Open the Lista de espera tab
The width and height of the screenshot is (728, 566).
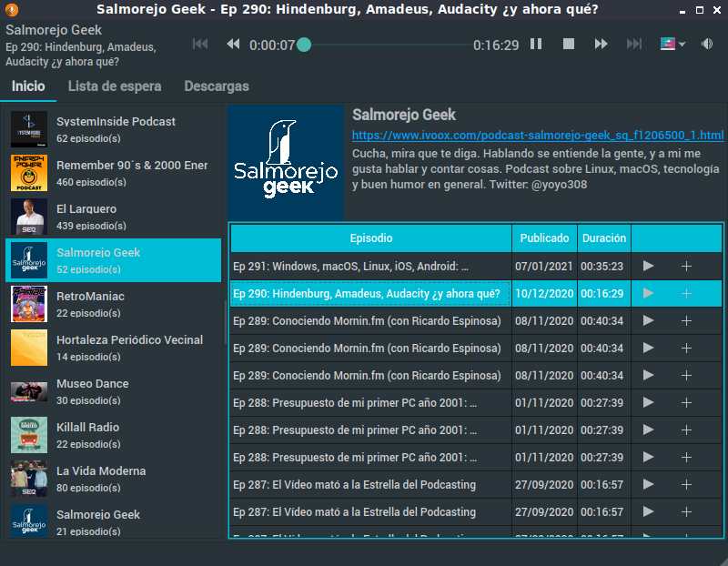115,86
